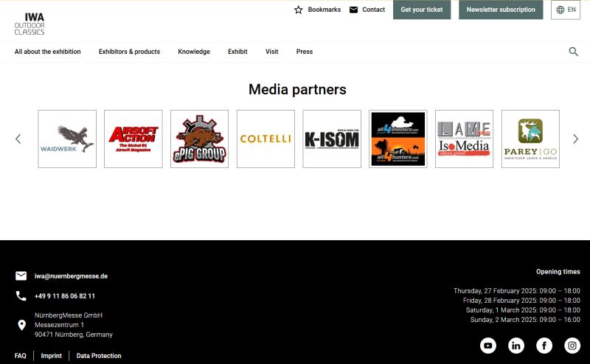Open the Imprint footer link
Screen dimensions: 590x364
coord(51,356)
